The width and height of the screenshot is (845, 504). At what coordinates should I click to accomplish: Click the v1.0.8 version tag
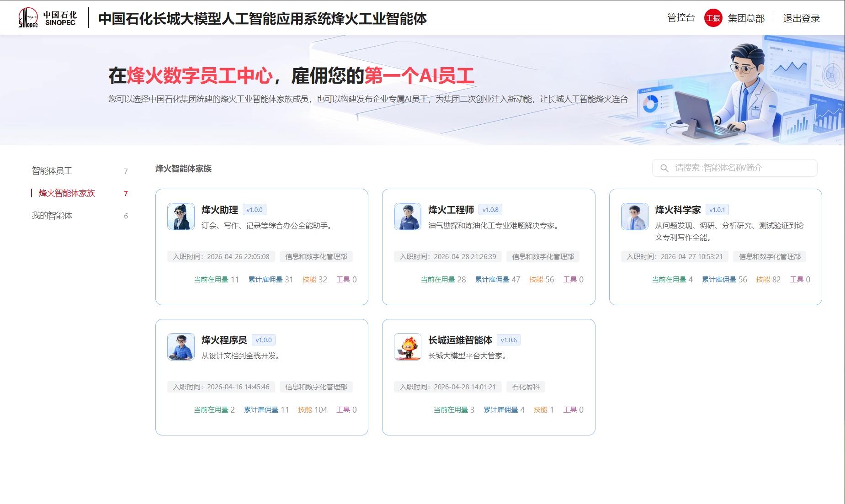[490, 210]
